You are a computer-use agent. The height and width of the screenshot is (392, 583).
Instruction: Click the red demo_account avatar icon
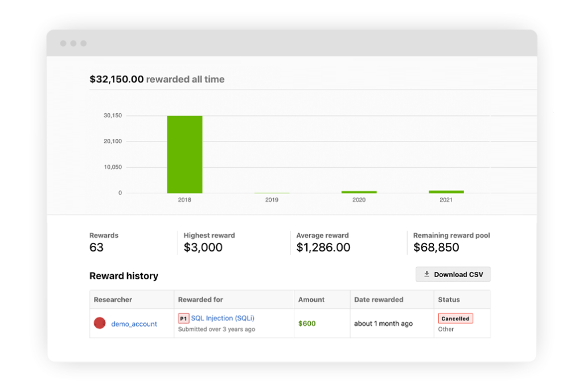pos(100,323)
